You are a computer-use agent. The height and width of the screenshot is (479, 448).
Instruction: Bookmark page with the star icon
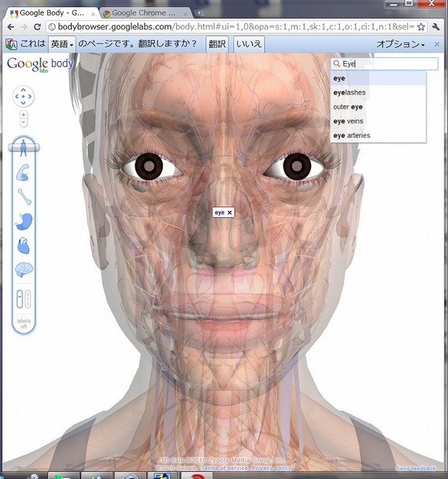[x=421, y=27]
